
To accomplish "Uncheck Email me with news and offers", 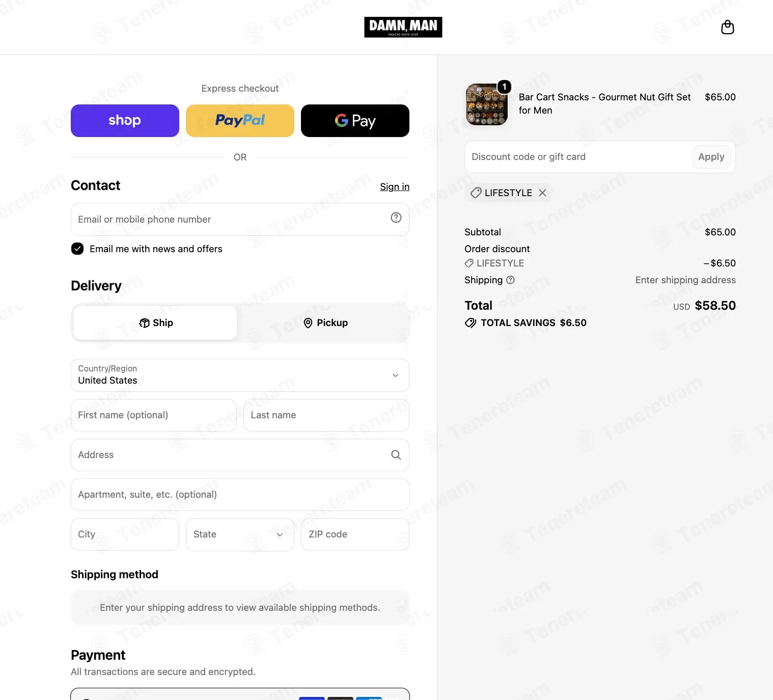I will (x=77, y=249).
